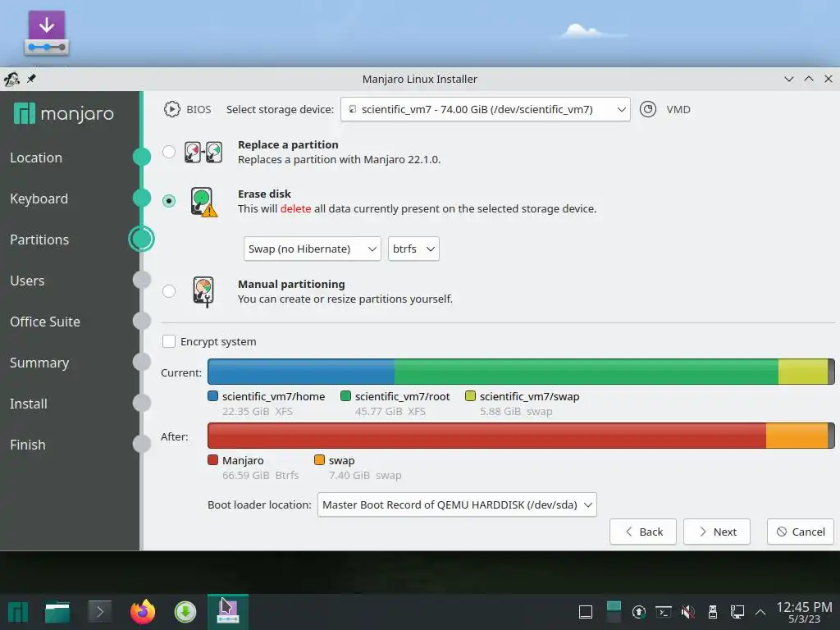Enable the Encrypt system checkbox
The width and height of the screenshot is (840, 630).
(169, 341)
